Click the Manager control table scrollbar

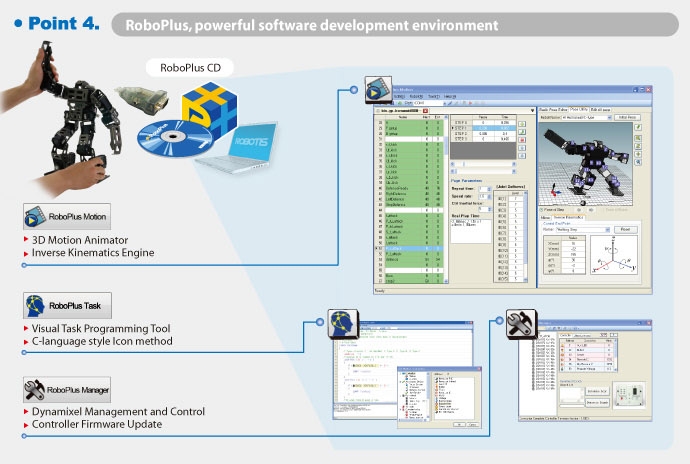616,355
